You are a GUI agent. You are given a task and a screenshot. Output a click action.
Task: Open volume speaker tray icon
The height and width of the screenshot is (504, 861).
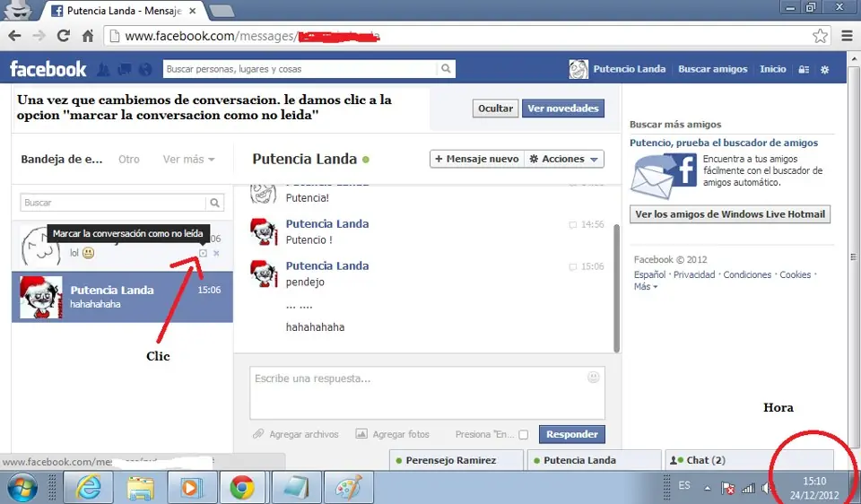[767, 488]
